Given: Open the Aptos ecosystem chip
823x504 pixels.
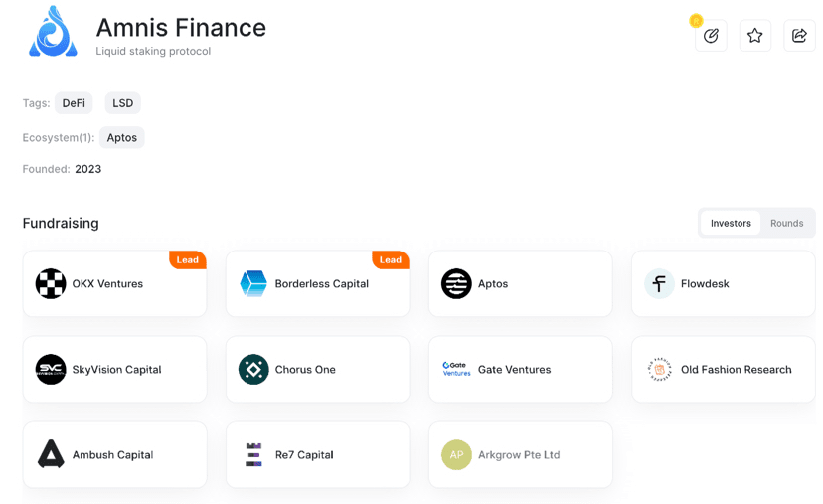Looking at the screenshot, I should pyautogui.click(x=122, y=137).
